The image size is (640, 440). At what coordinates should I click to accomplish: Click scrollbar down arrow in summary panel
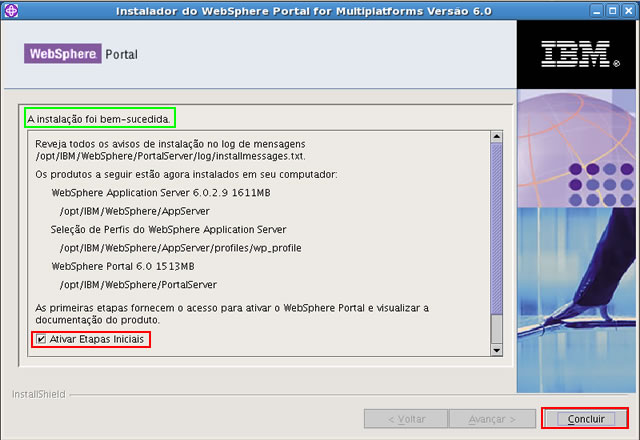[496, 350]
